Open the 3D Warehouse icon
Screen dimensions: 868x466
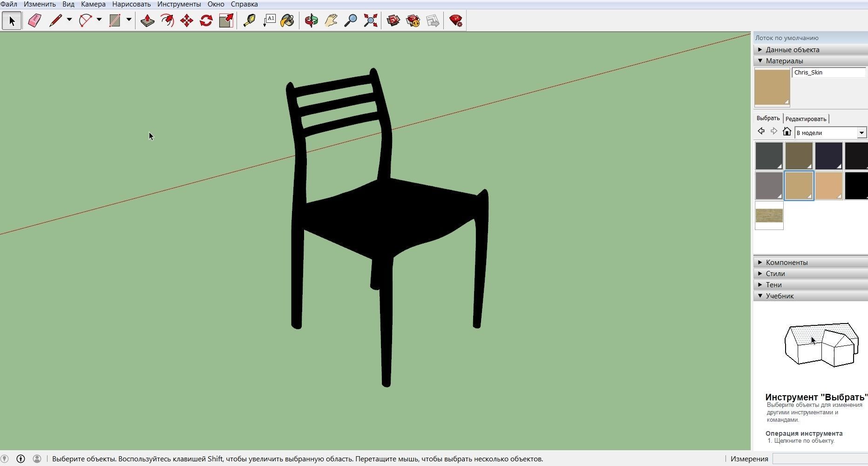point(393,20)
